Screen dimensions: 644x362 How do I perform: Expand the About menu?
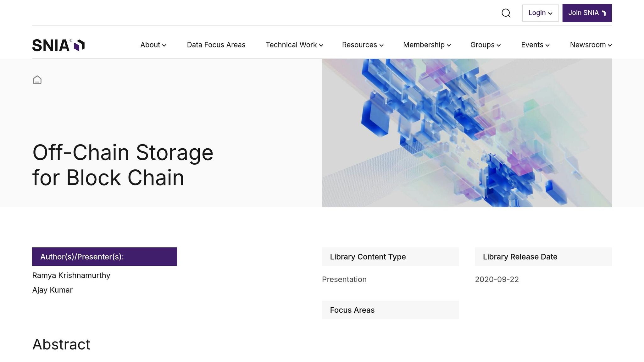tap(153, 45)
